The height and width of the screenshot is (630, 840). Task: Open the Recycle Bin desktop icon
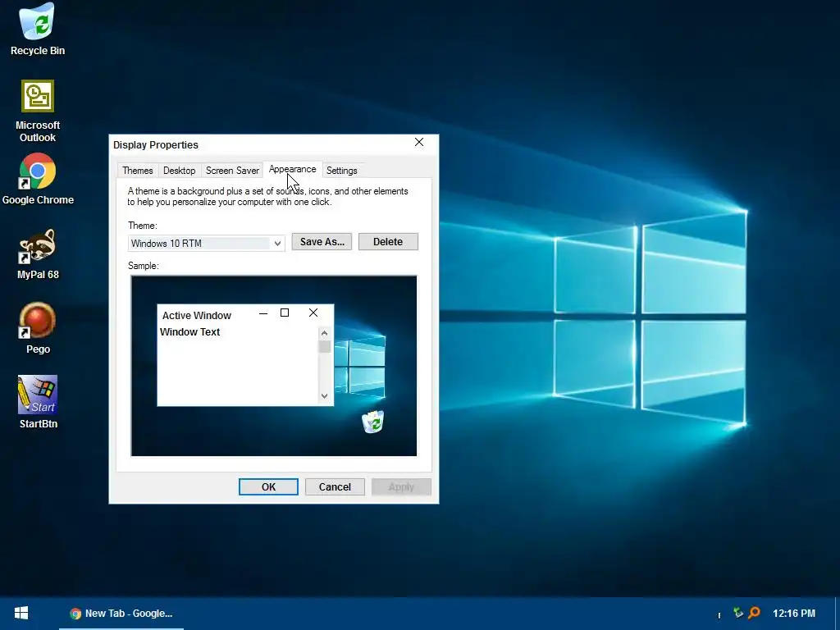coord(38,30)
